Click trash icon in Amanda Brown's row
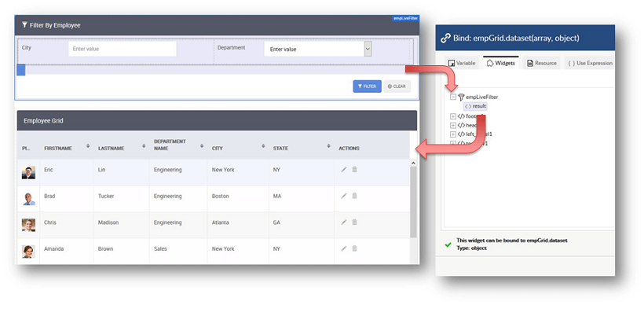Screen dimensions: 644x316 (x=354, y=248)
